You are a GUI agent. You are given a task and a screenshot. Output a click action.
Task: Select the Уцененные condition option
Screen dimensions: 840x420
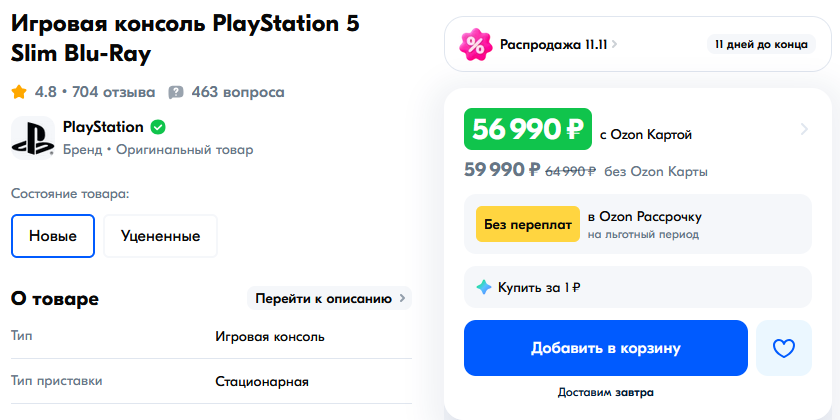click(161, 236)
